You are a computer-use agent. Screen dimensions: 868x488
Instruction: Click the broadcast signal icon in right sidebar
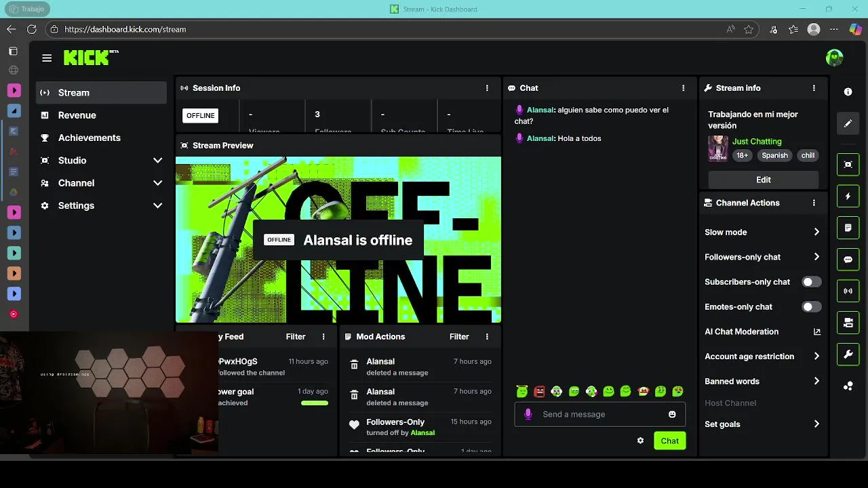(848, 291)
